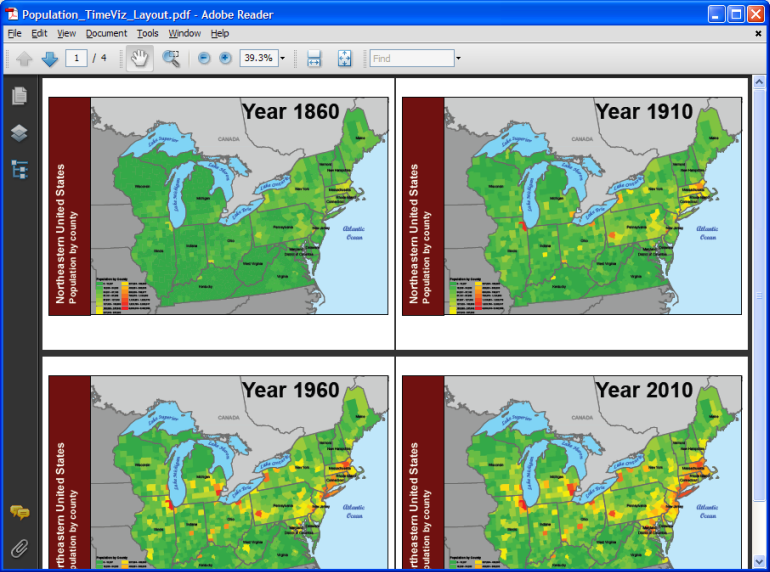This screenshot has height=572, width=770.
Task: Click the blue next page arrow
Action: 50,58
